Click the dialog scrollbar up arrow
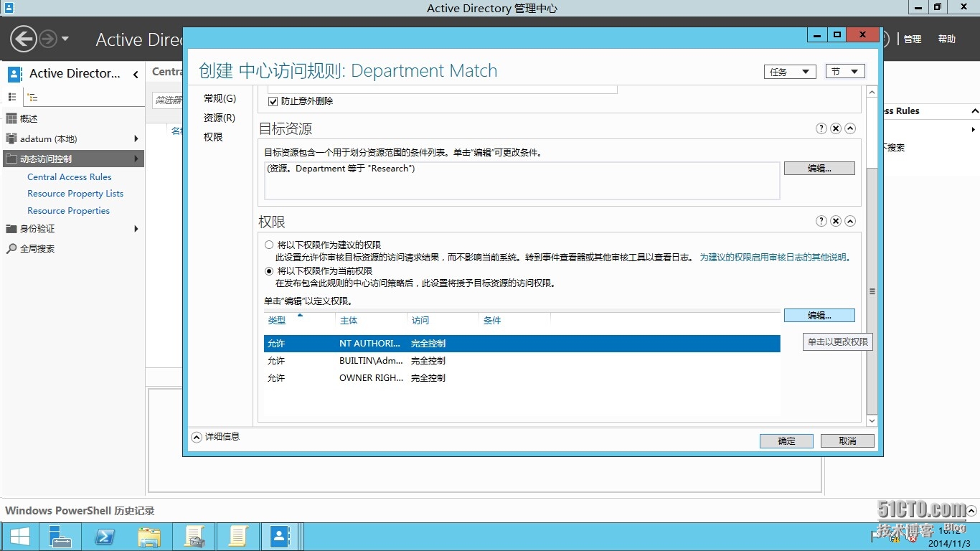This screenshot has width=980, height=551. click(x=872, y=93)
